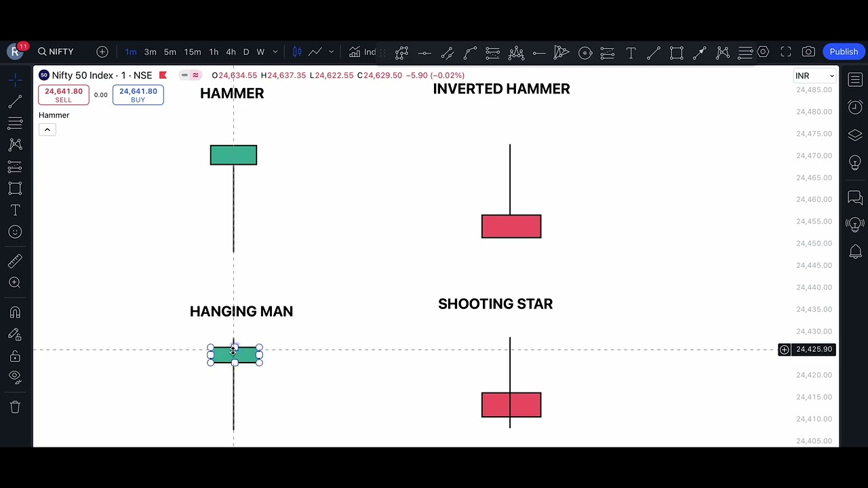
Task: Open the alerts clock panel
Action: tap(855, 107)
